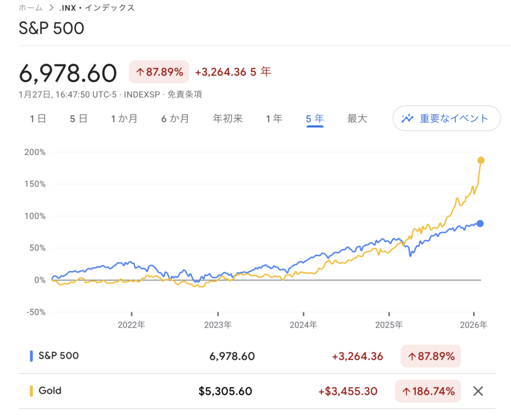
Task: Open the ホーム breadcrumb link
Action: [30, 8]
